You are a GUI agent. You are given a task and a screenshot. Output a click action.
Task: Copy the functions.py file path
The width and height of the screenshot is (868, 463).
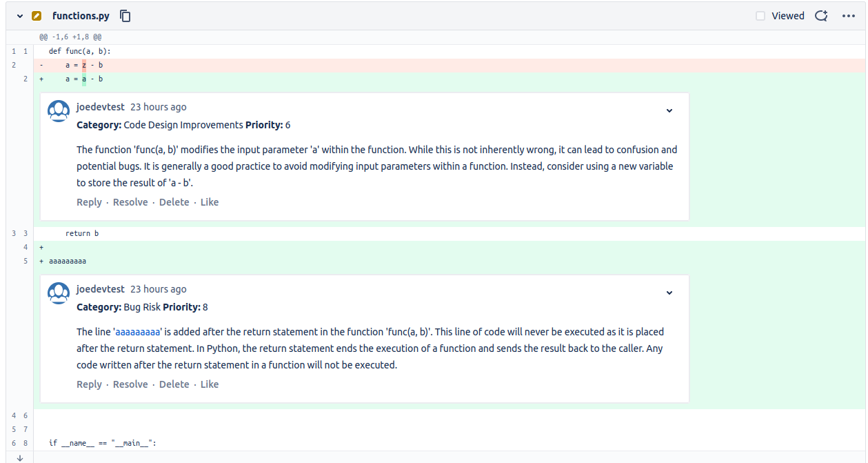click(125, 15)
